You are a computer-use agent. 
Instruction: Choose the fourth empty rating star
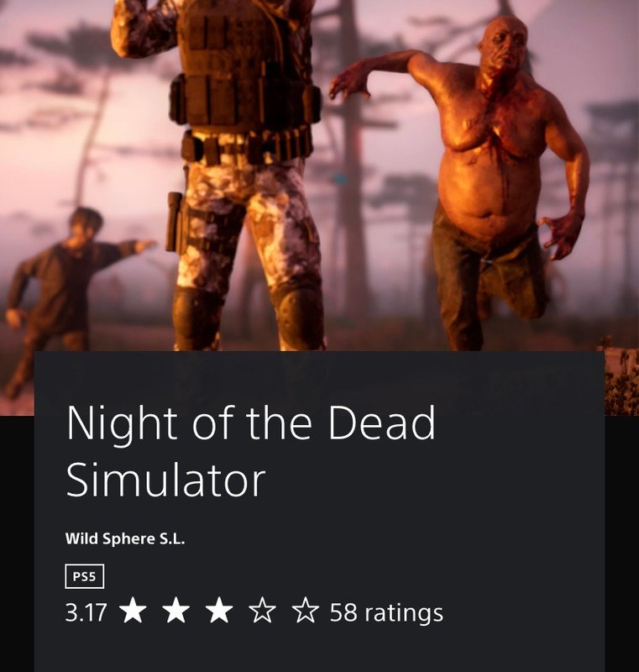pos(262,610)
